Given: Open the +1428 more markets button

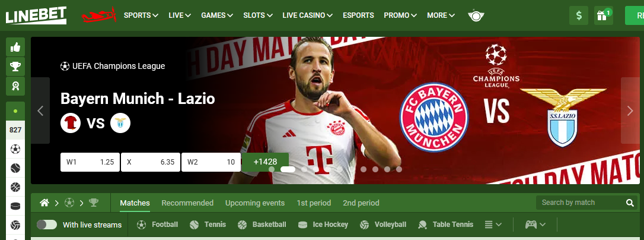Looking at the screenshot, I should coord(265,162).
